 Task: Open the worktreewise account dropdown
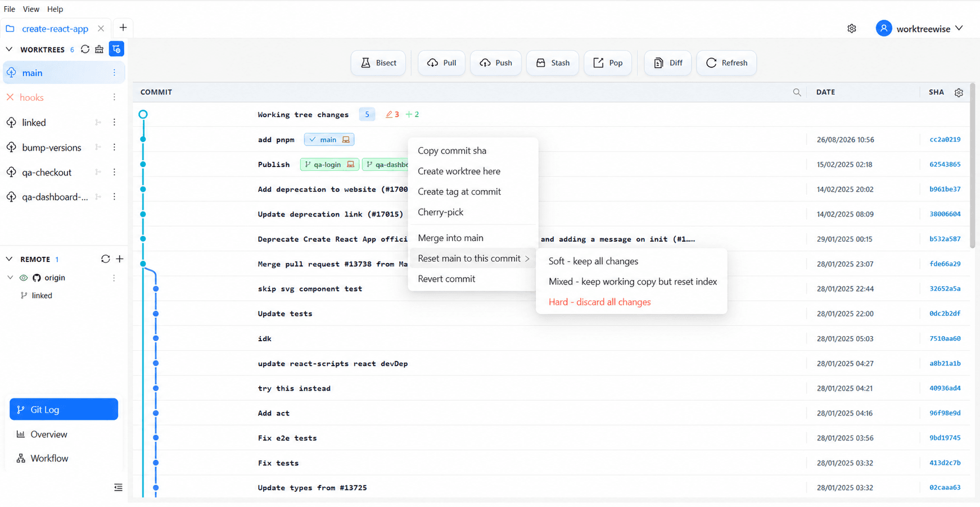pyautogui.click(x=920, y=29)
